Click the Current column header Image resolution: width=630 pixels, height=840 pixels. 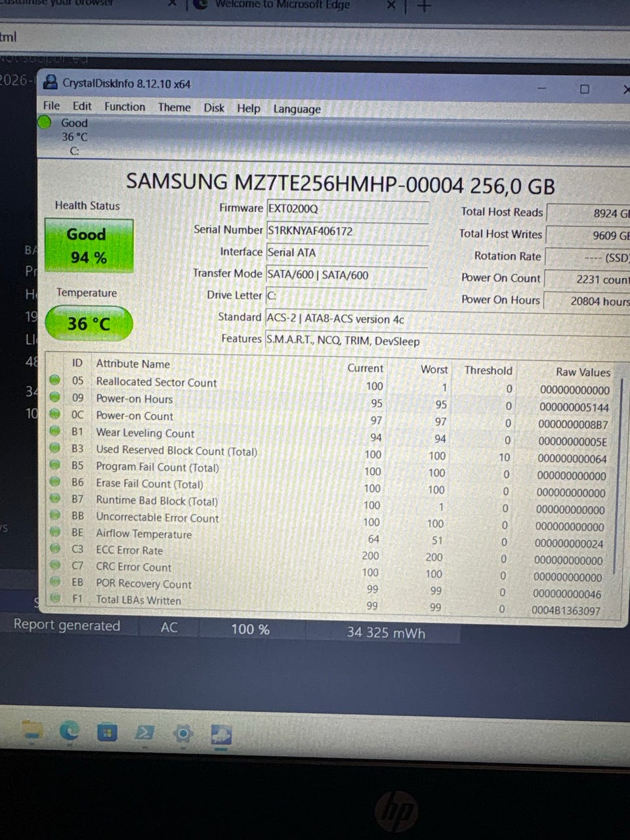point(366,368)
